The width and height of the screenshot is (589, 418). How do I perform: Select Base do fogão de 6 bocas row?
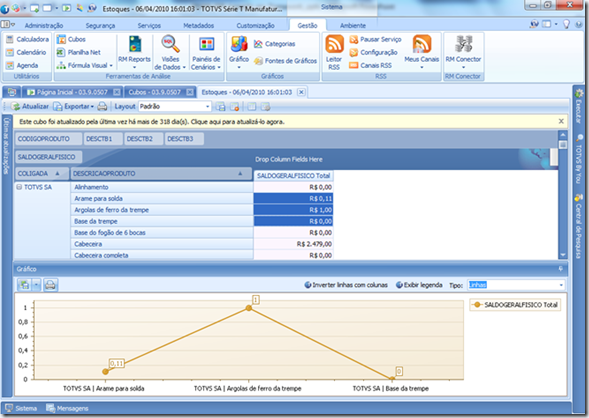[x=162, y=232]
